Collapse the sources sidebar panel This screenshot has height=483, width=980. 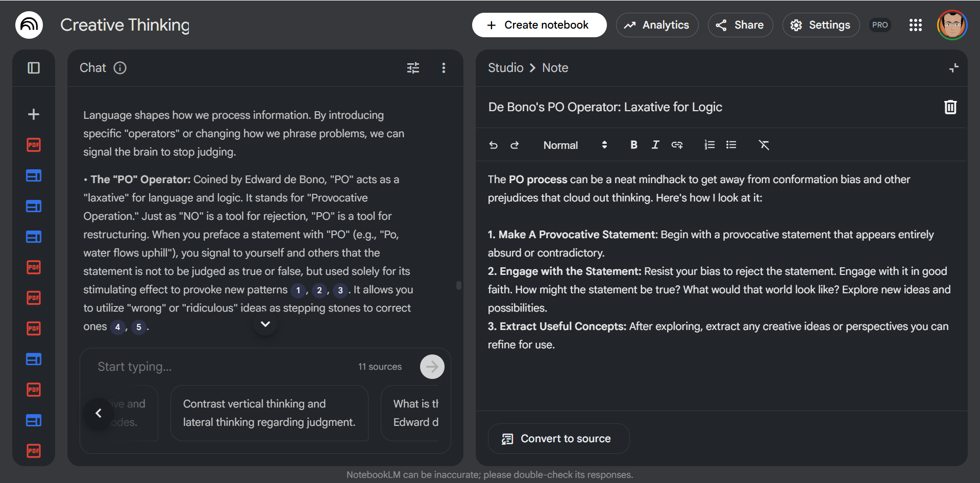tap(34, 68)
